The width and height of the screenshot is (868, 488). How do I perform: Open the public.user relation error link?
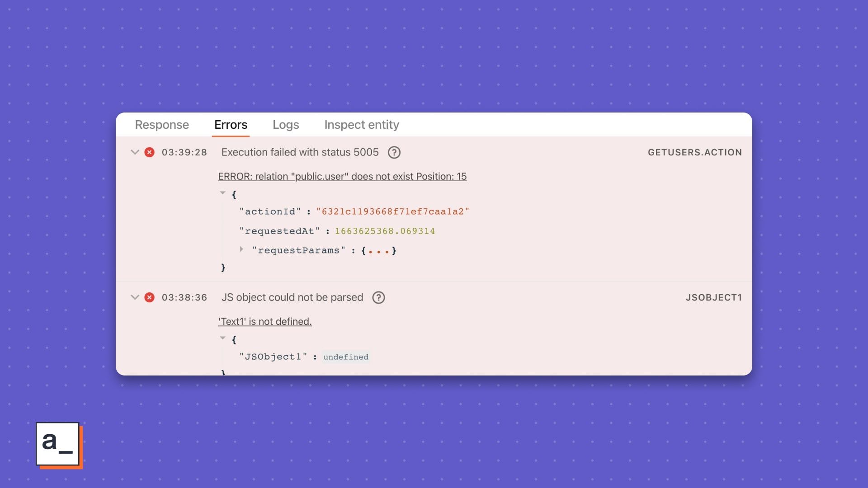pyautogui.click(x=342, y=177)
